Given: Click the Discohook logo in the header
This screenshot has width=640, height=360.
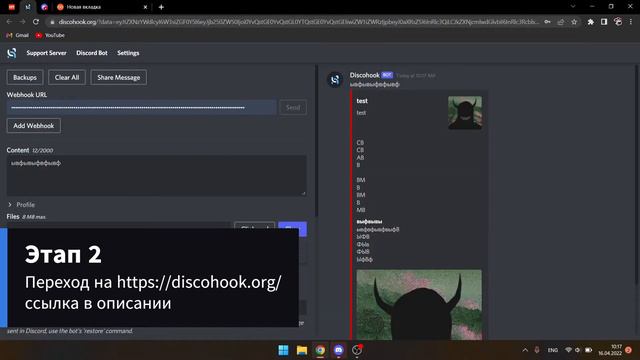Looking at the screenshot, I should coord(12,53).
